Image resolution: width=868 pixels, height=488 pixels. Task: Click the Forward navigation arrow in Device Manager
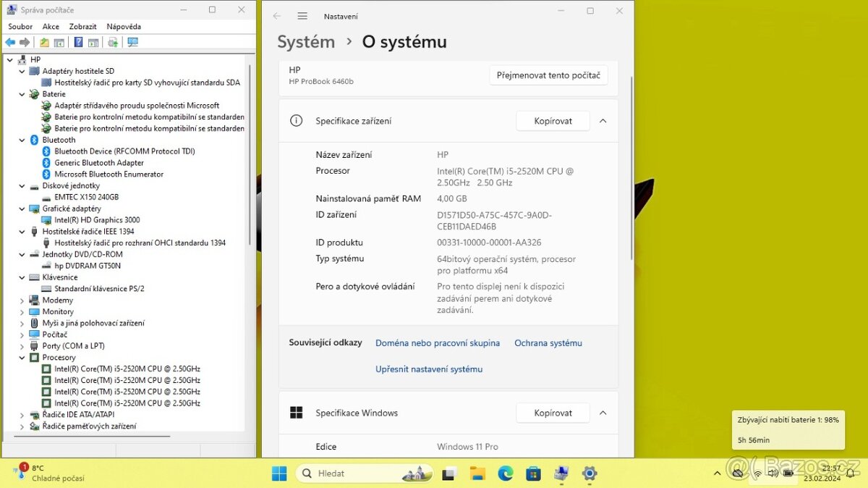(x=24, y=42)
